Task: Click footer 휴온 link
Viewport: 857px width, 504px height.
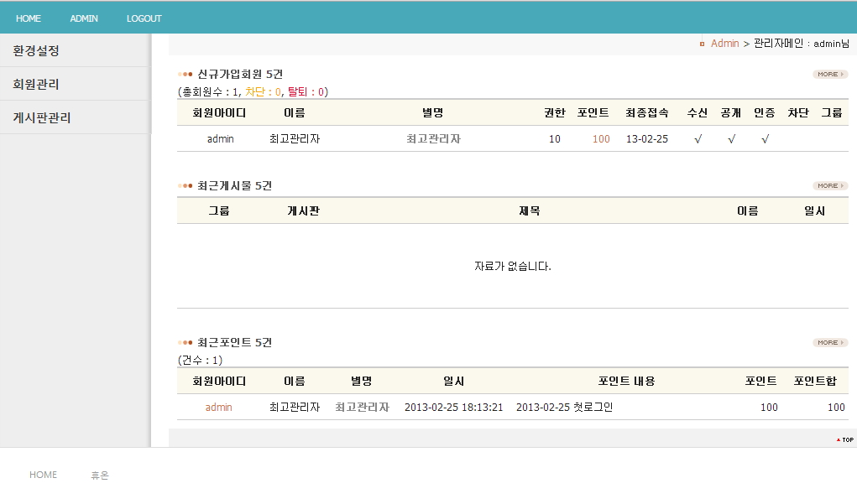Action: (x=100, y=475)
